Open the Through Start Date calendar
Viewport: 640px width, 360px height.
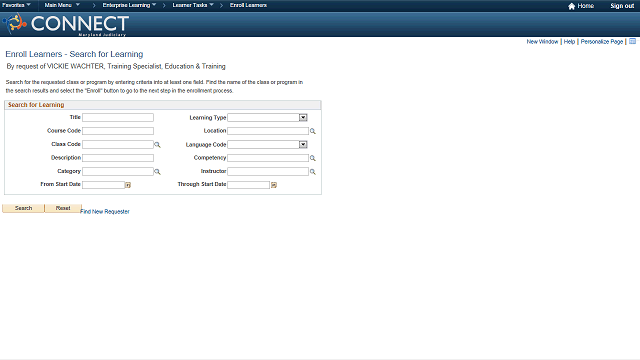pyautogui.click(x=274, y=185)
